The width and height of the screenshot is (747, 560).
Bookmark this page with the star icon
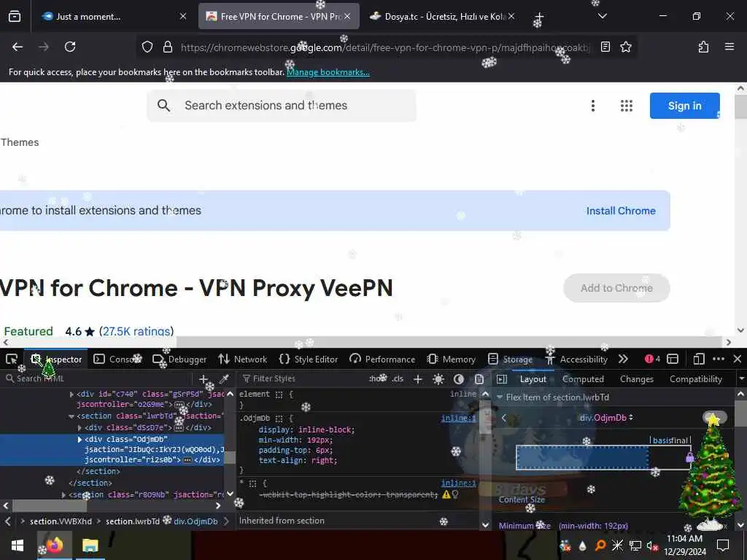click(625, 47)
